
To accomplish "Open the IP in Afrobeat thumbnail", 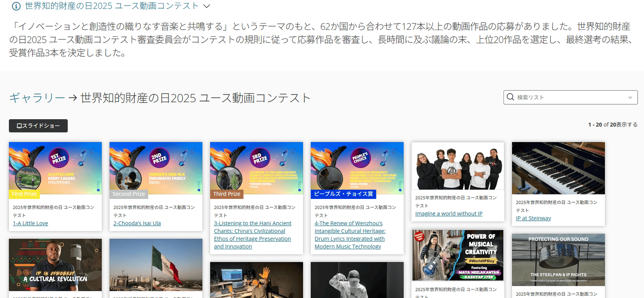I will pos(55,265).
